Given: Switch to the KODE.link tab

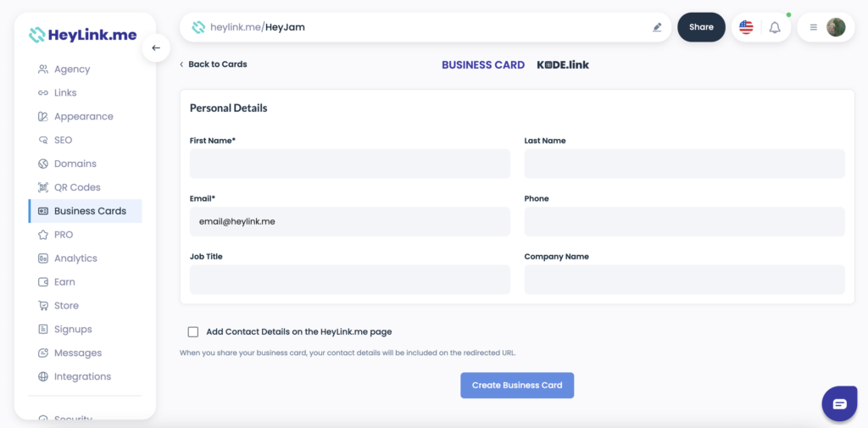Looking at the screenshot, I should pos(563,64).
